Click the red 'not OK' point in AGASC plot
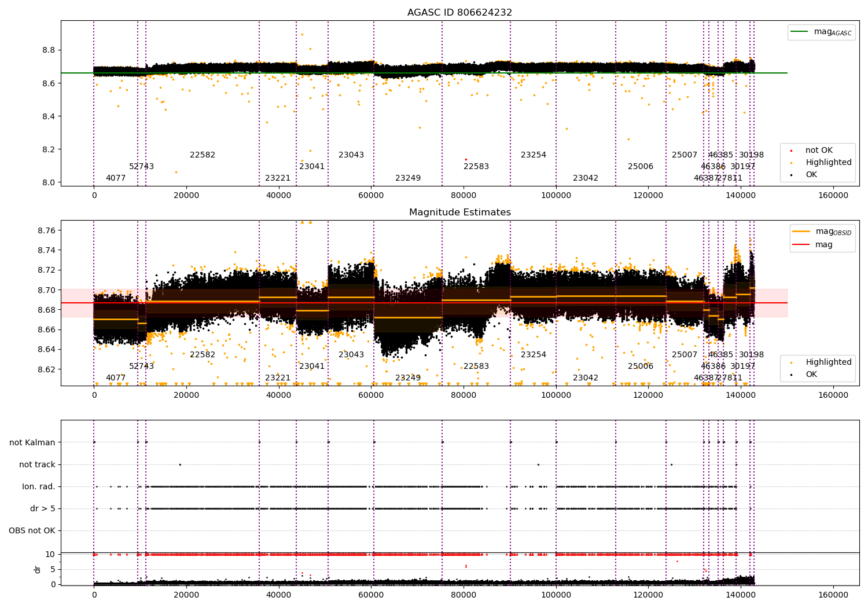The image size is (868, 608). coord(466,159)
